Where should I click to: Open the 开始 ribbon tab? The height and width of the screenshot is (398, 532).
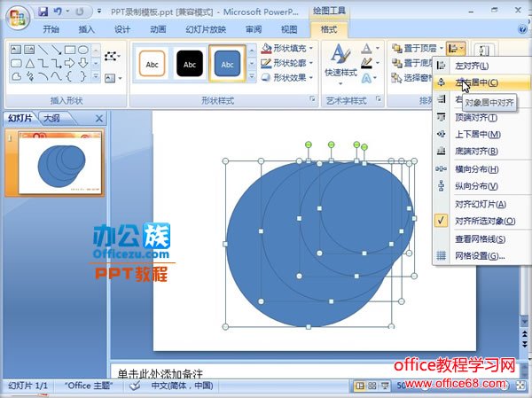point(51,29)
